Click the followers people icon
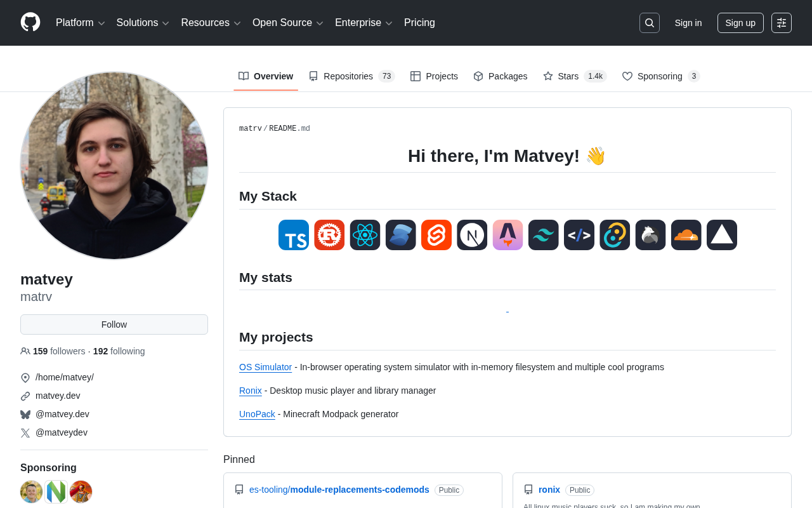812x508 pixels. (x=25, y=351)
